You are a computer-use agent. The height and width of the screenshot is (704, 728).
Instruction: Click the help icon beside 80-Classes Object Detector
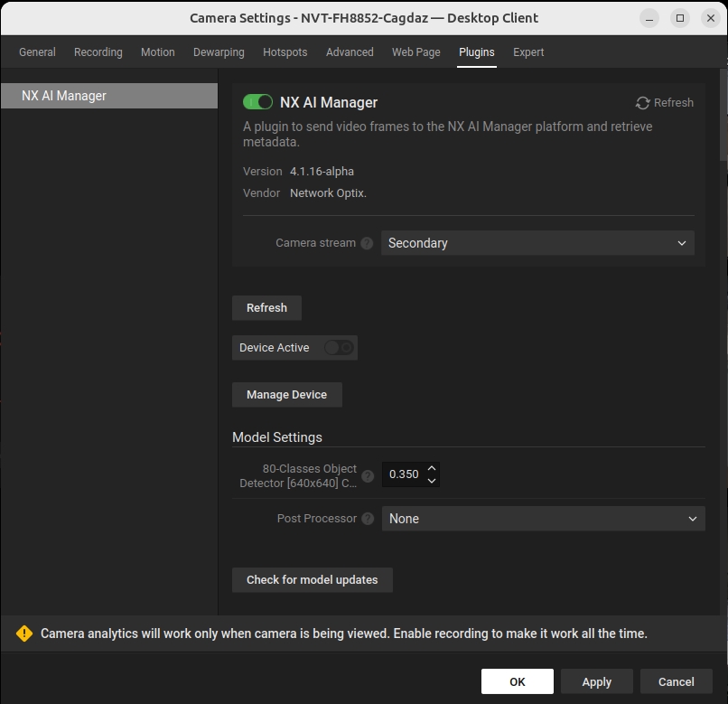[368, 476]
